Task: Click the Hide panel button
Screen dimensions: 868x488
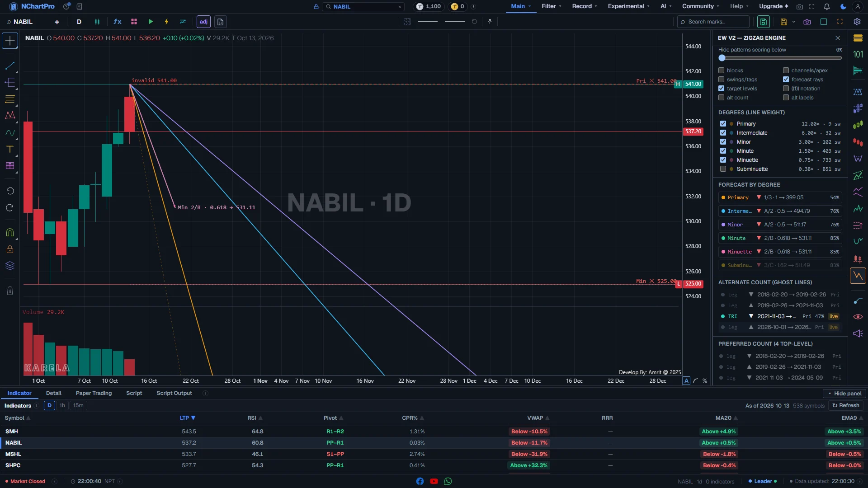Action: coord(844,394)
